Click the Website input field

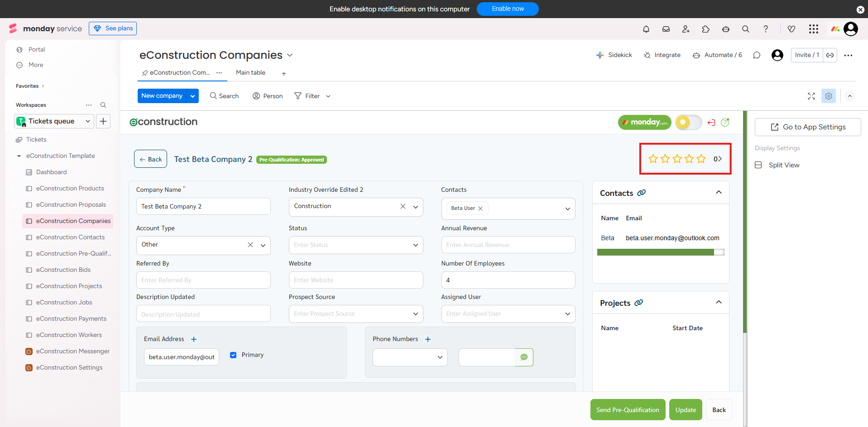coord(356,280)
